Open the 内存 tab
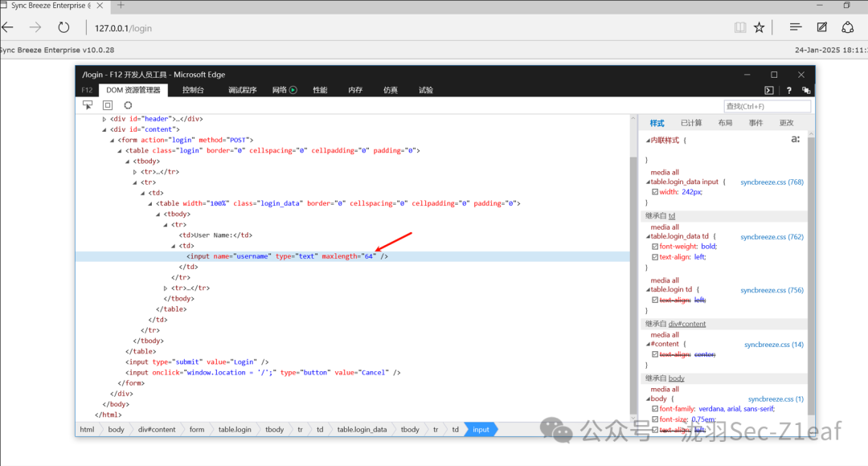The height and width of the screenshot is (466, 868). [355, 90]
